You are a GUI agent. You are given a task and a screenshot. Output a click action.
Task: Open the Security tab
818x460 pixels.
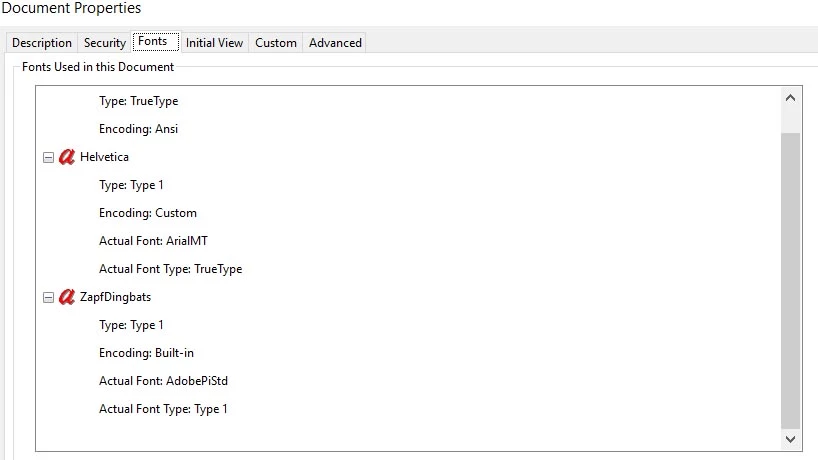coord(105,43)
